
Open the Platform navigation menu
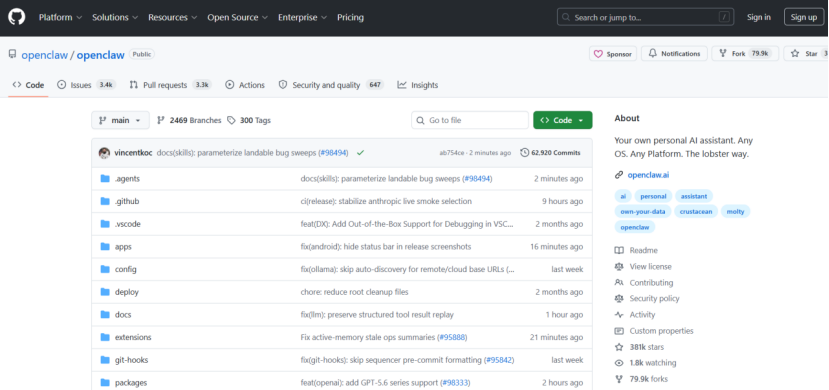tap(60, 17)
